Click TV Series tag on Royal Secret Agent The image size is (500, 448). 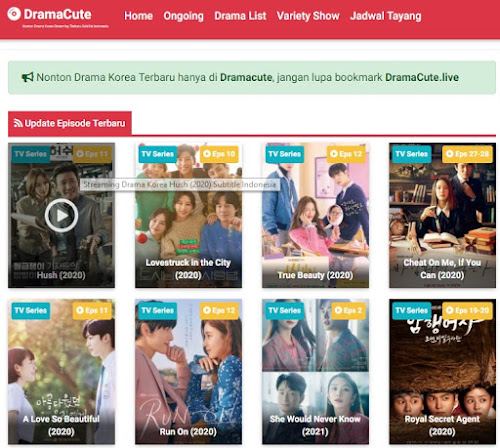pyautogui.click(x=411, y=310)
